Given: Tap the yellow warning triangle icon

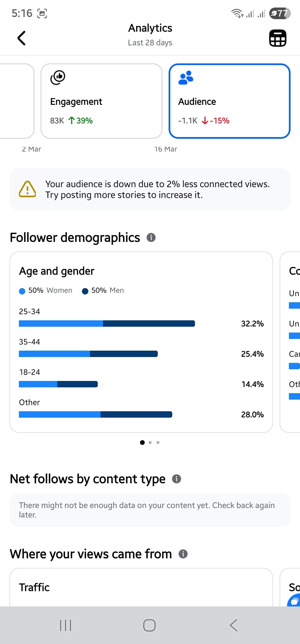Looking at the screenshot, I should pos(27,189).
